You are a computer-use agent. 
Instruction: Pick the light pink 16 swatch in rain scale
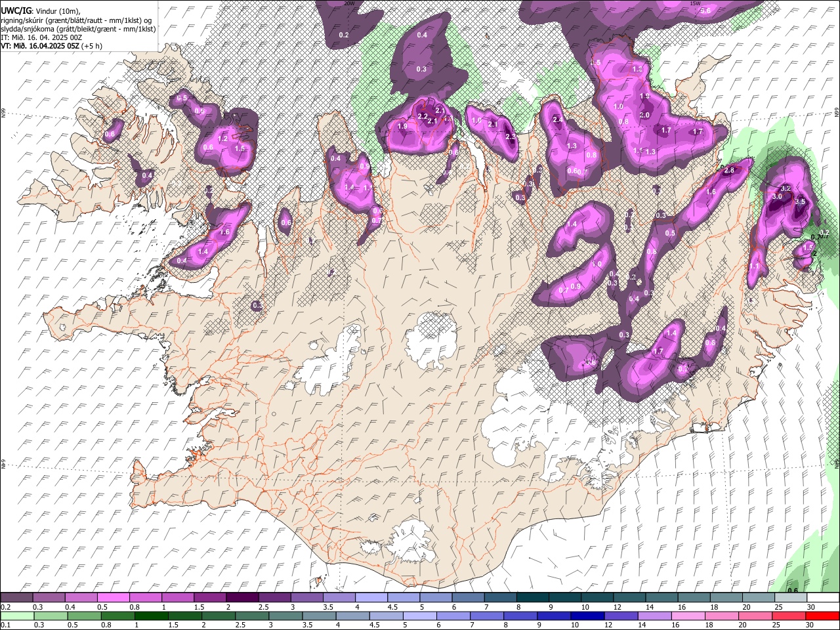tap(688, 616)
